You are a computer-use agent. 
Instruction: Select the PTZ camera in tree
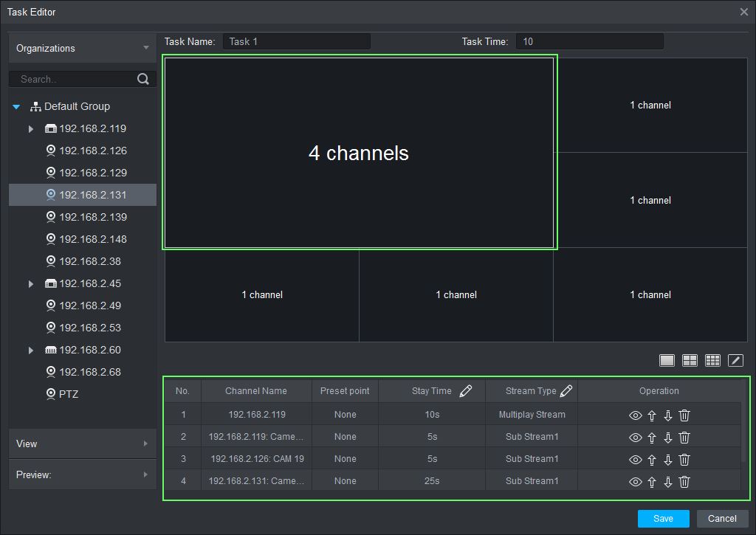coord(62,394)
